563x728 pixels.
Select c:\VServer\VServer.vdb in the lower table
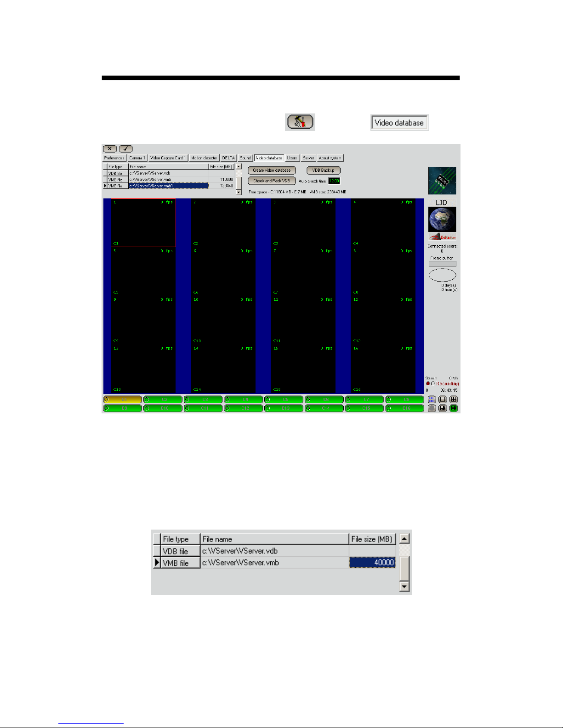[275, 551]
